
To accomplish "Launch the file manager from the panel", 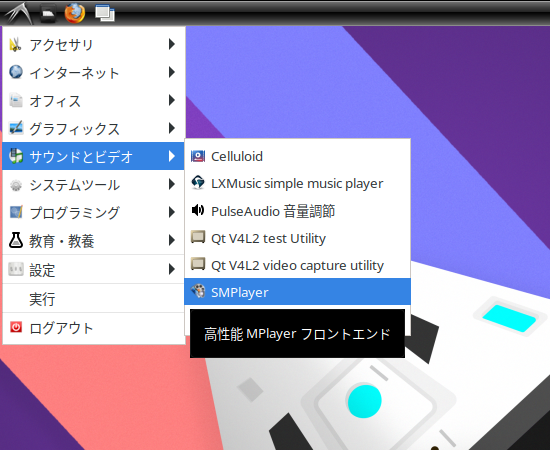I will (x=48, y=14).
